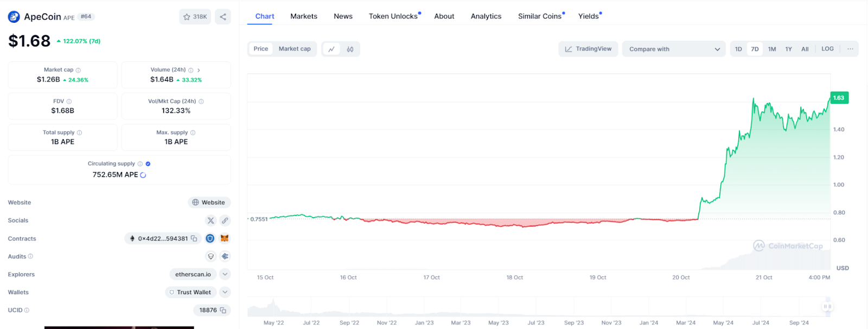Screen dimensions: 868x329
Task: Click the 1.63 current price label
Action: point(839,98)
